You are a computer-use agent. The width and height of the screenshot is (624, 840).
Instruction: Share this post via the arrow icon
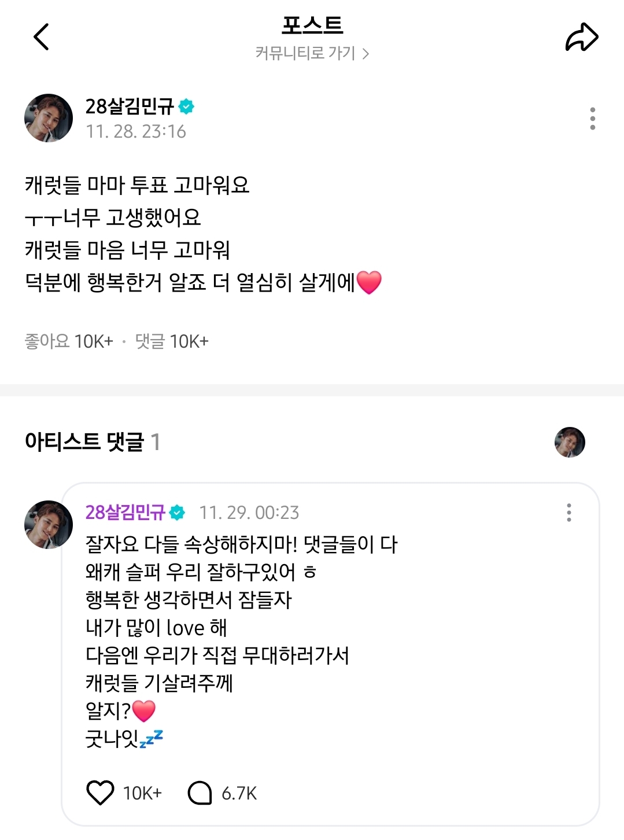pos(581,38)
